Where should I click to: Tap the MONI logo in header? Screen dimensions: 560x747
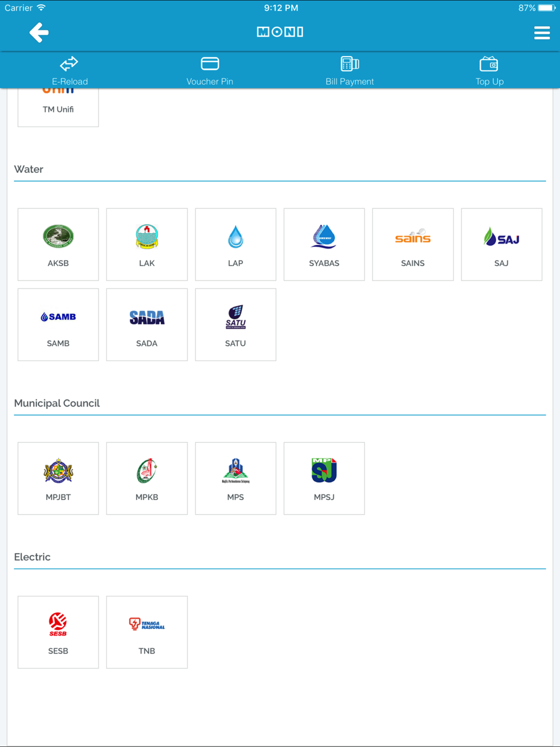coord(280,32)
